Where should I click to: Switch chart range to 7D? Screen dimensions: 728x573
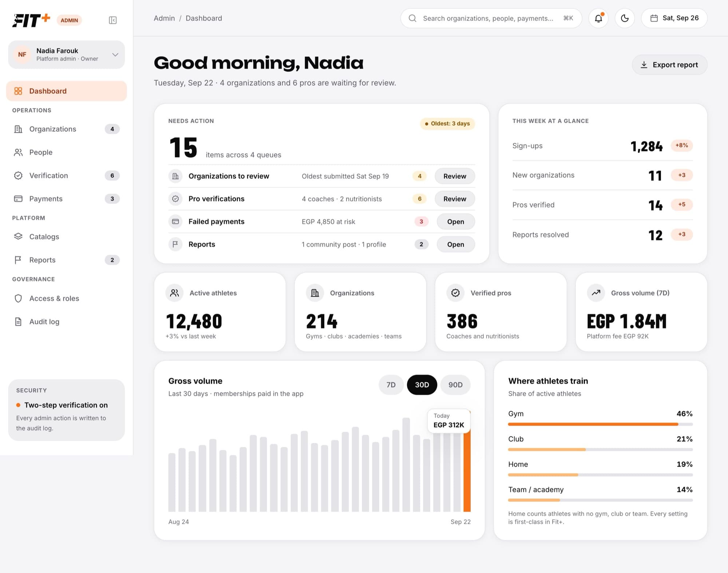[391, 385]
